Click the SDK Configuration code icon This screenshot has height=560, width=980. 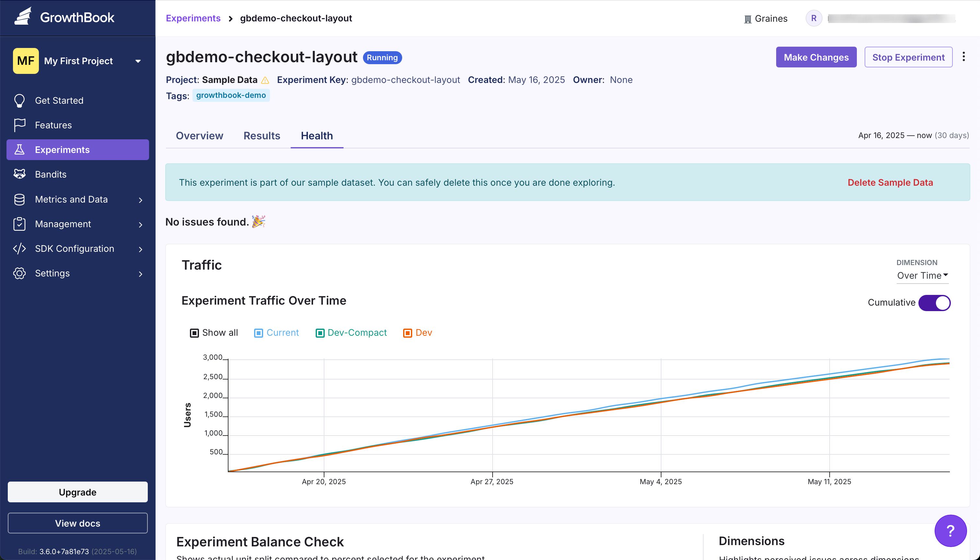[x=19, y=249]
